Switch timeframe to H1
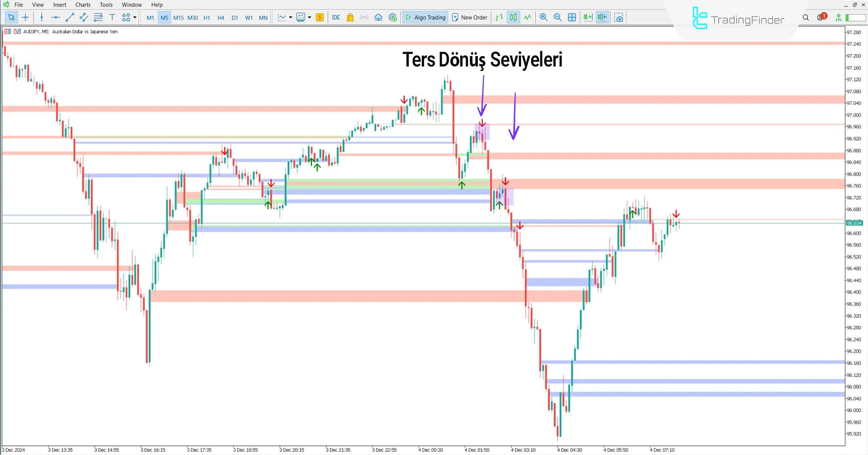The height and width of the screenshot is (455, 868). point(207,18)
